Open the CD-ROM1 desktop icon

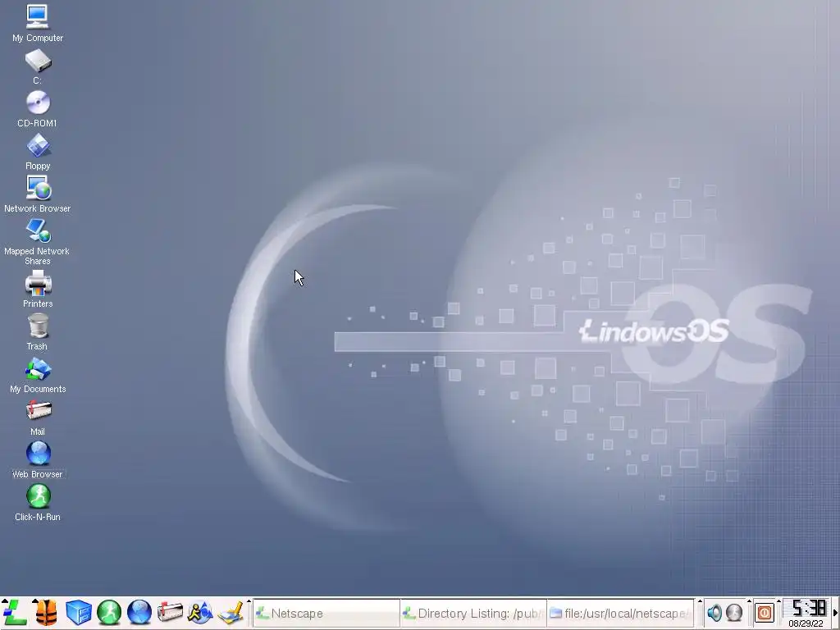[38, 109]
